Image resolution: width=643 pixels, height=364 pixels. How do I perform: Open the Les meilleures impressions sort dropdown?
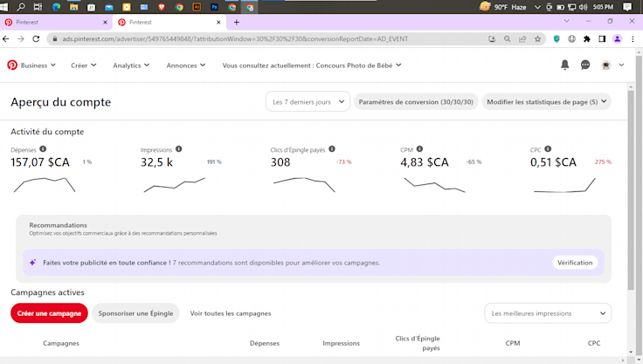[x=548, y=313]
